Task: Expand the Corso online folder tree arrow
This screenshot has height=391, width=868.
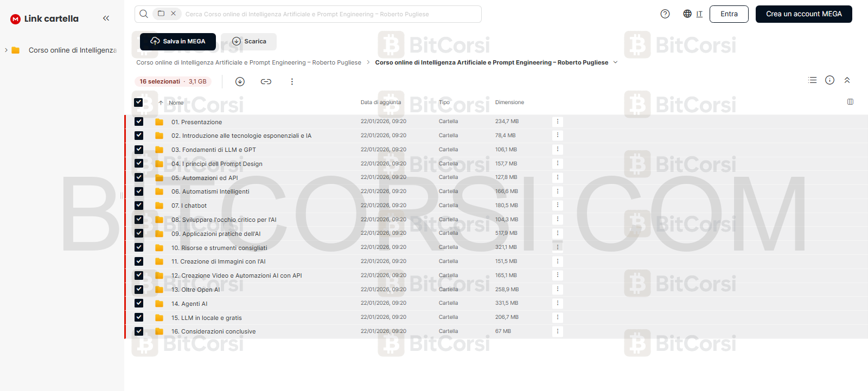Action: (6, 50)
